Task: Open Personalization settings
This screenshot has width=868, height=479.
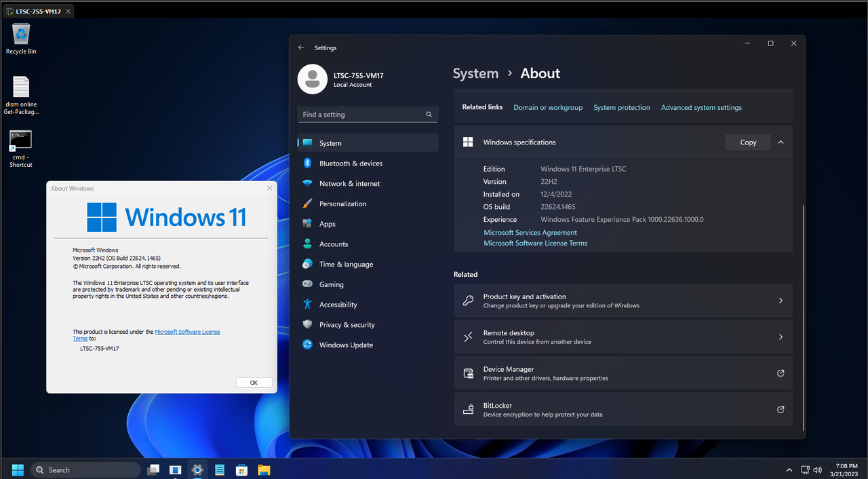Action: 368,204
